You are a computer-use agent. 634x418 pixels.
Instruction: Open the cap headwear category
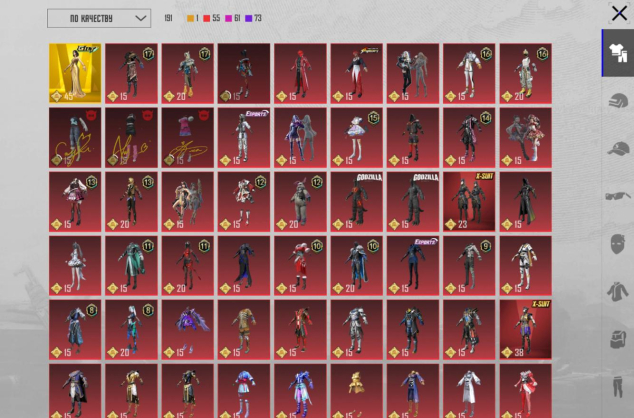617,149
